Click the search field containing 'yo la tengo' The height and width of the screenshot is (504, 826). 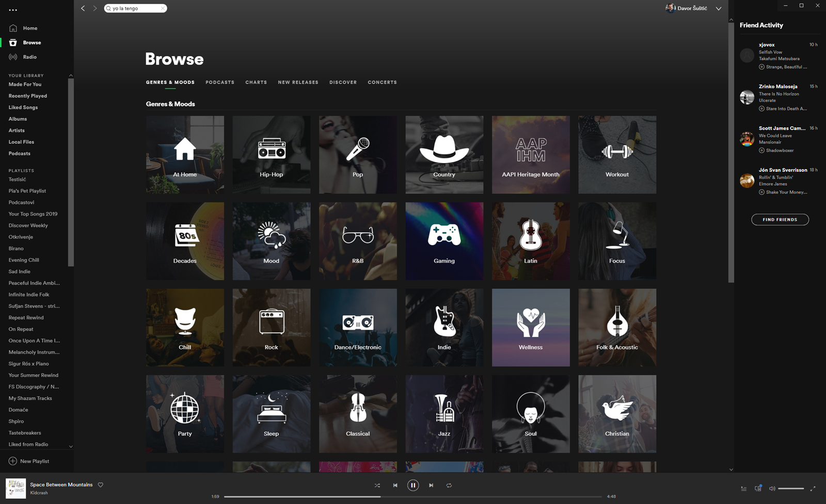coord(135,8)
